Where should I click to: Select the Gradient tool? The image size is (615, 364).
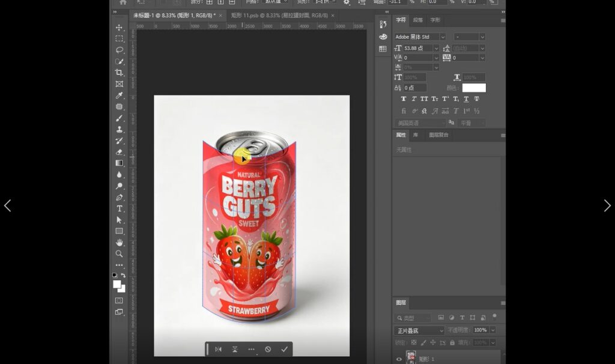point(120,163)
